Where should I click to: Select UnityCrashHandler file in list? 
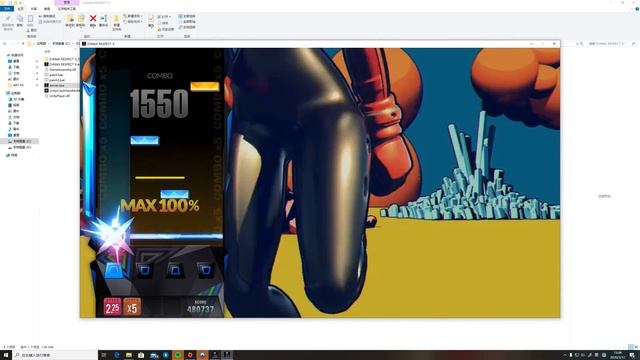[x=62, y=91]
